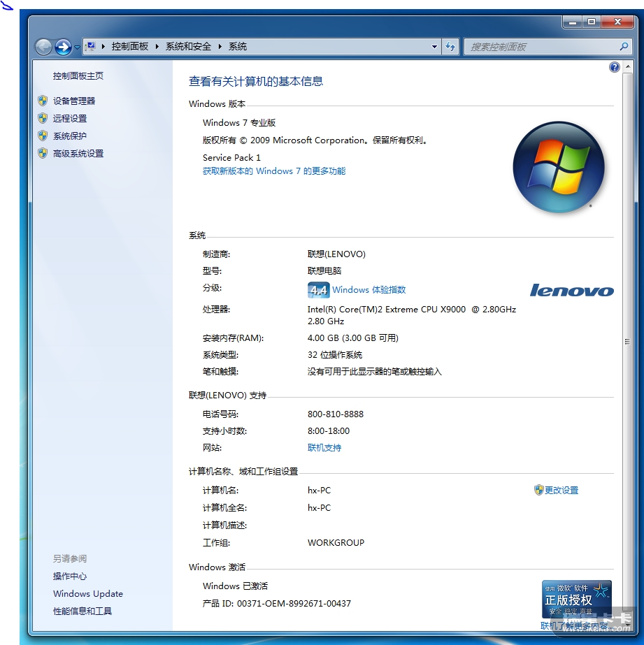Click 获取新版本的 Windows 7 的更多功能 link
This screenshot has width=644, height=645.
pyautogui.click(x=274, y=171)
